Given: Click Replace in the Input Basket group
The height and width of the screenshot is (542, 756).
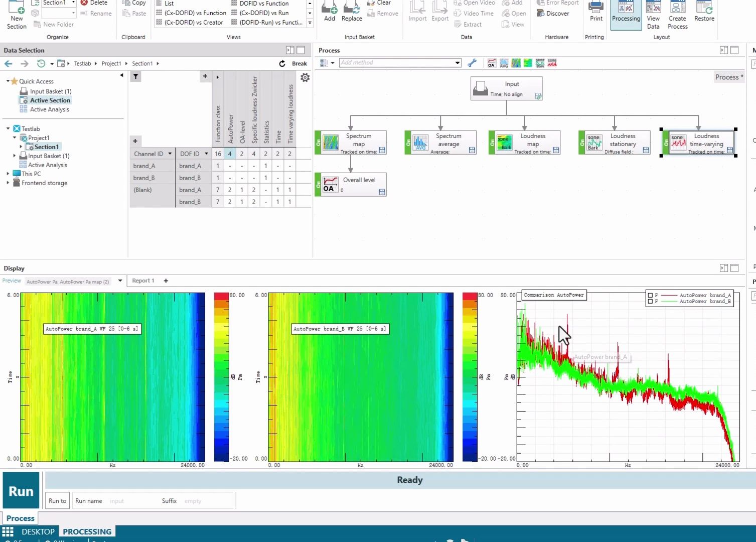Looking at the screenshot, I should pos(352,12).
